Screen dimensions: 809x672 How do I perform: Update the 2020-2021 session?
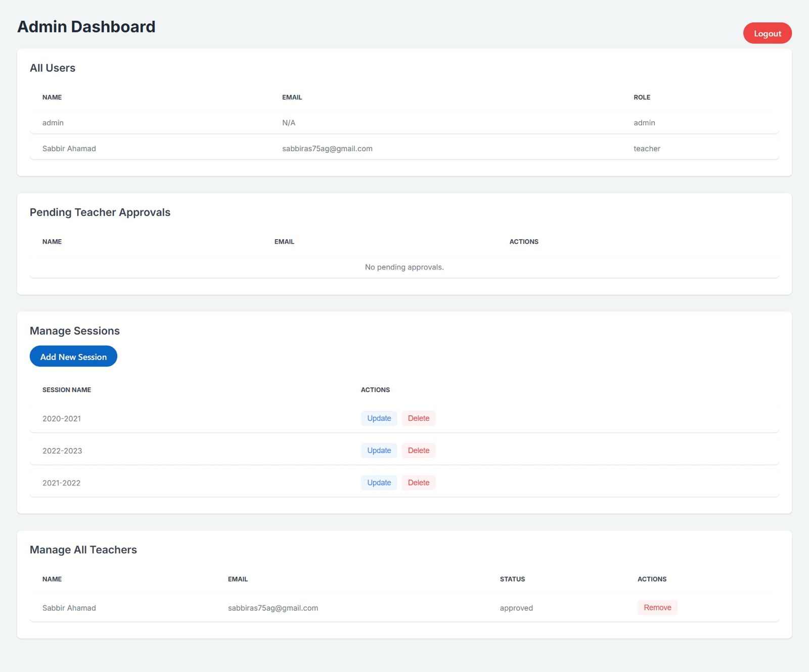pos(379,418)
